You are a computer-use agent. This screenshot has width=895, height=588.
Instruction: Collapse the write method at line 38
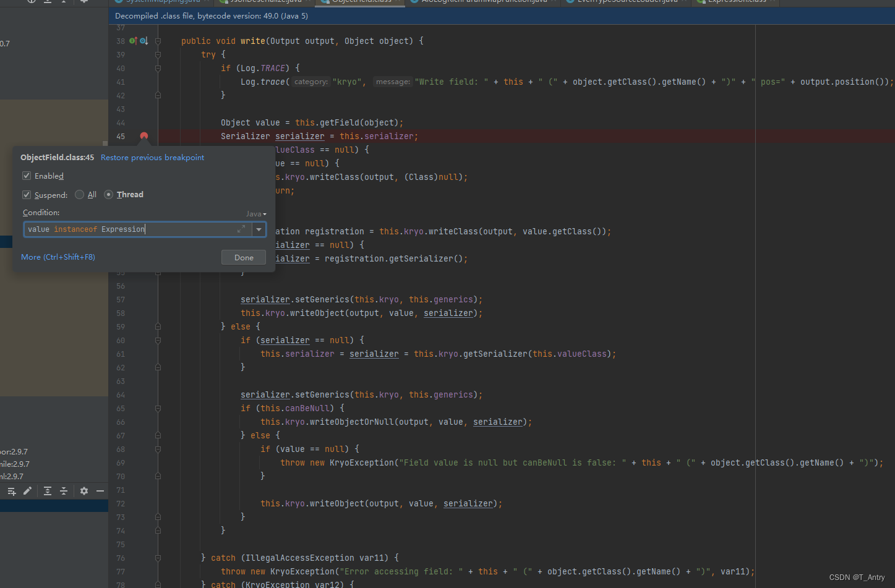pyautogui.click(x=158, y=41)
